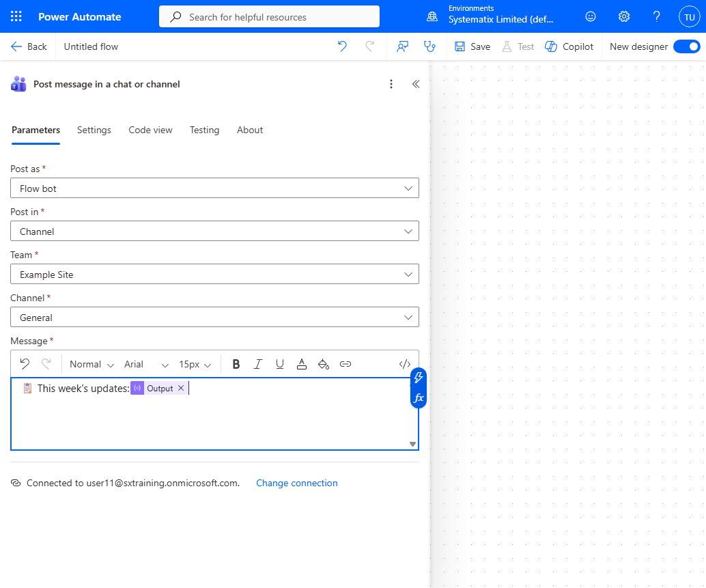Click the 'Connected to user11@sxtraining.onmicrosoft.com.' text
Image resolution: width=706 pixels, height=588 pixels.
pos(133,483)
